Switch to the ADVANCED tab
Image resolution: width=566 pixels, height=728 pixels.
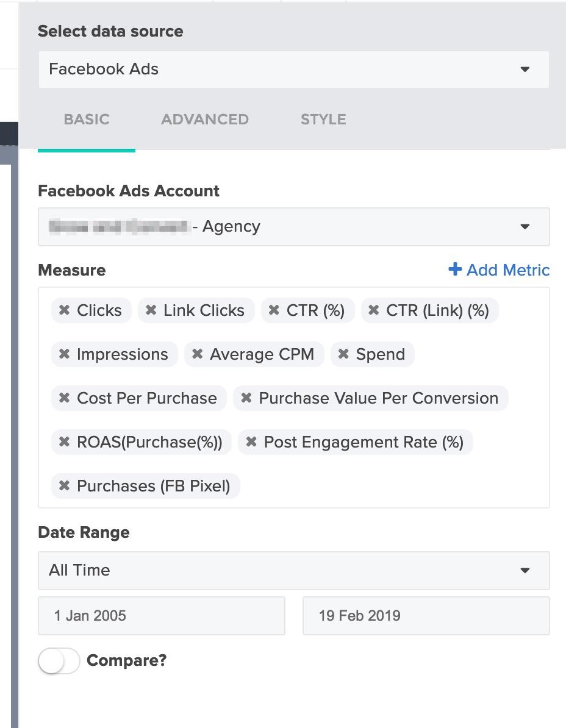(x=205, y=120)
